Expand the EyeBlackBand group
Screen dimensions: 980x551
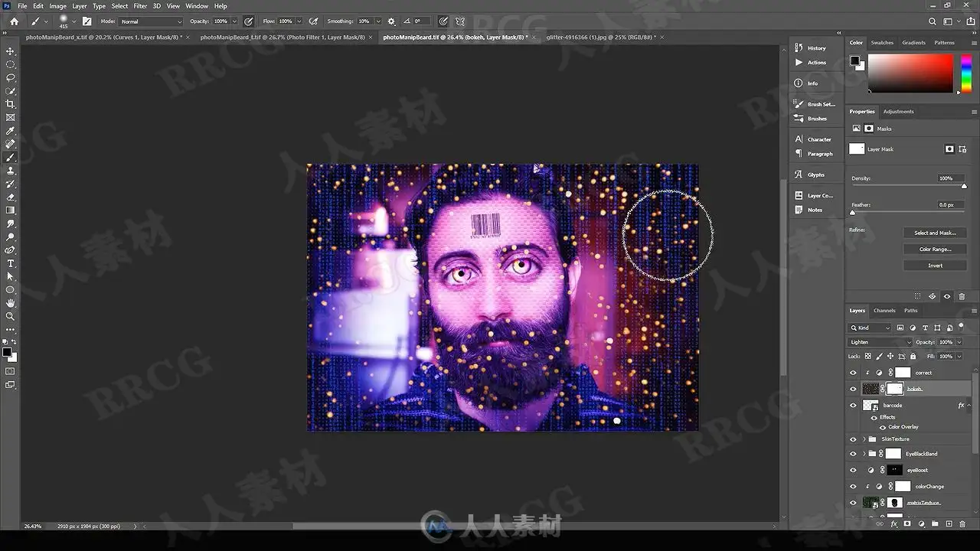tap(864, 454)
